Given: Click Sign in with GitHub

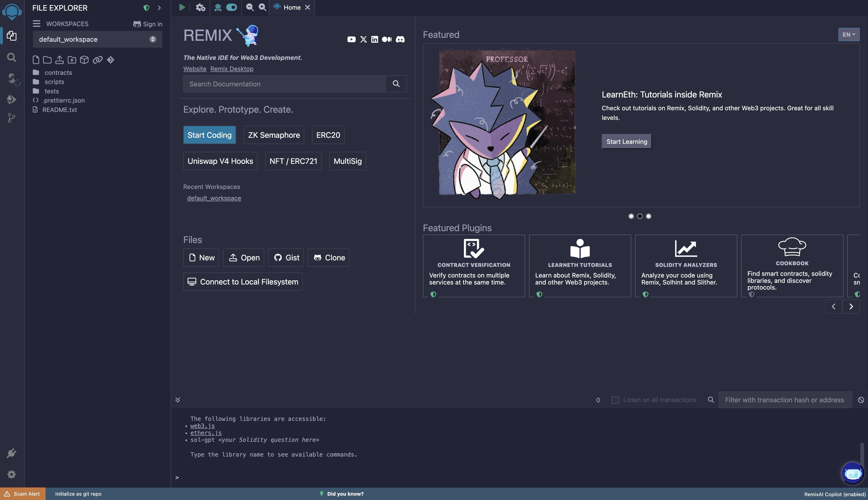Looking at the screenshot, I should pyautogui.click(x=148, y=24).
